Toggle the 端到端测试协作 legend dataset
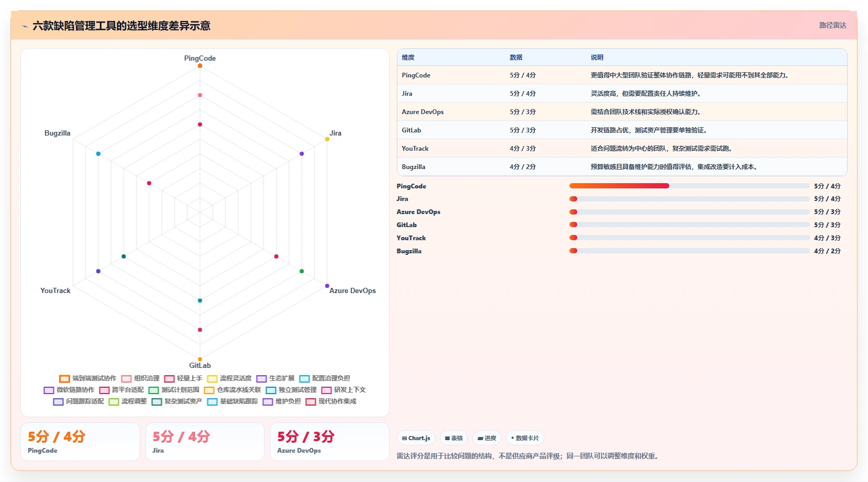The width and height of the screenshot is (868, 482). pos(88,378)
